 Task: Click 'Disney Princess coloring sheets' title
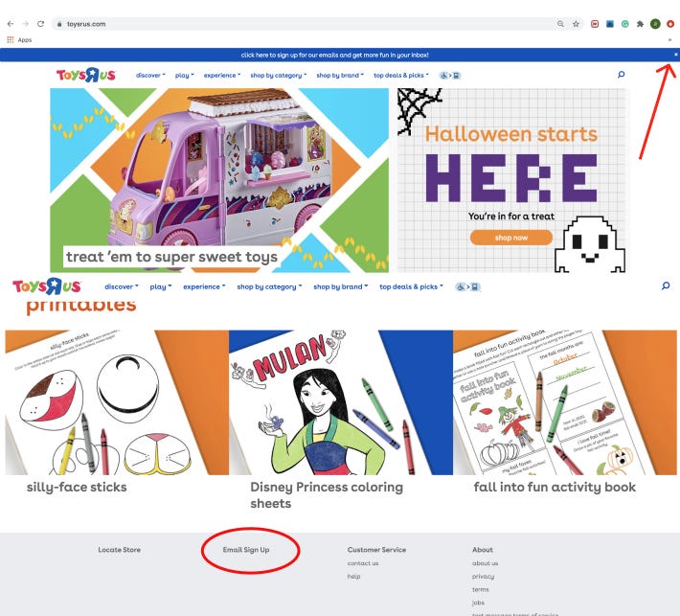pos(327,495)
